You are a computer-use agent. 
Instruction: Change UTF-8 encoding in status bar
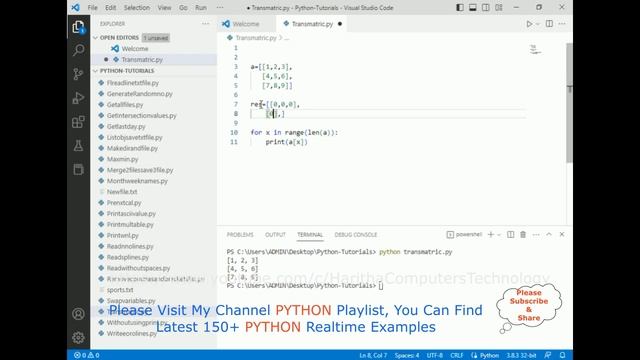[435, 355]
